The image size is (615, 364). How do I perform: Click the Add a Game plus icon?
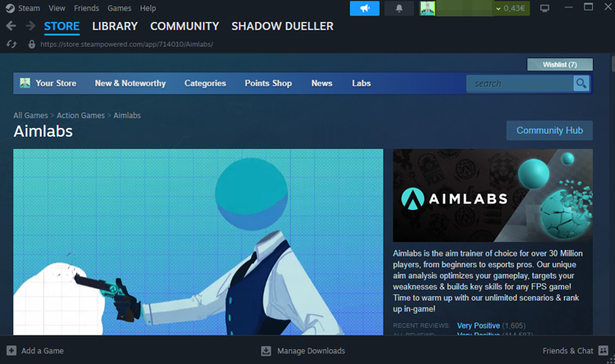(x=11, y=350)
